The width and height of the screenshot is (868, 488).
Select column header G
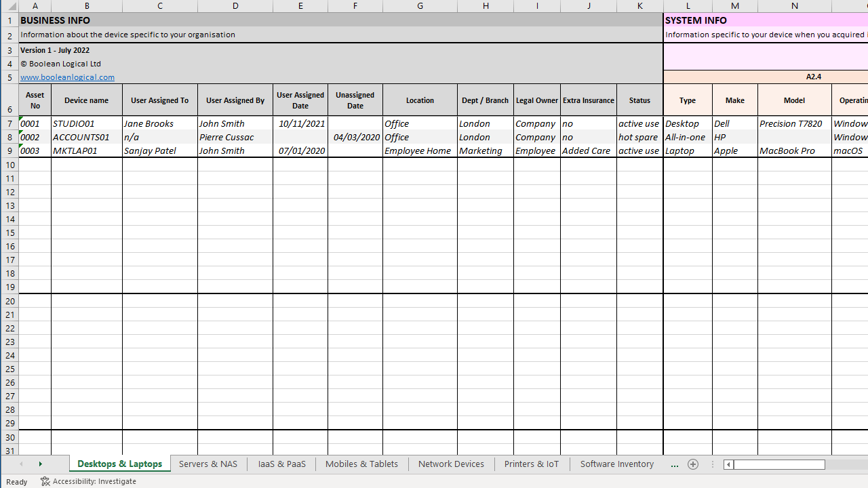[420, 5]
